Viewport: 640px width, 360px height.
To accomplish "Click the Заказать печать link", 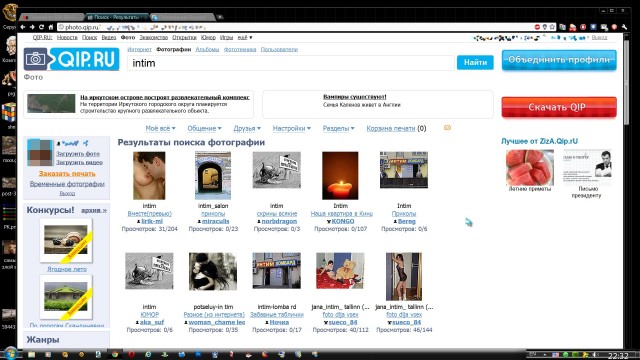I will pyautogui.click(x=67, y=173).
